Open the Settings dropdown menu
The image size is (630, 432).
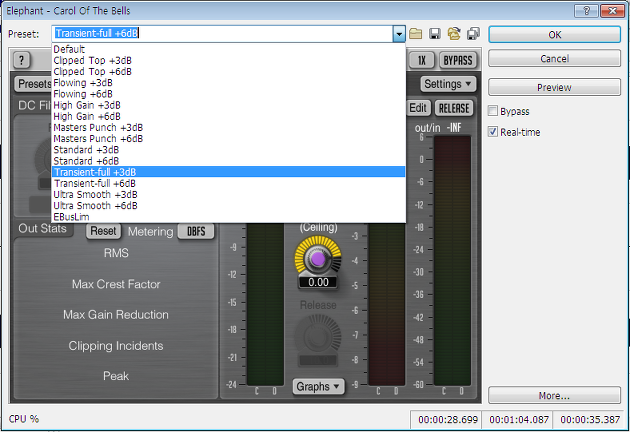(x=448, y=84)
